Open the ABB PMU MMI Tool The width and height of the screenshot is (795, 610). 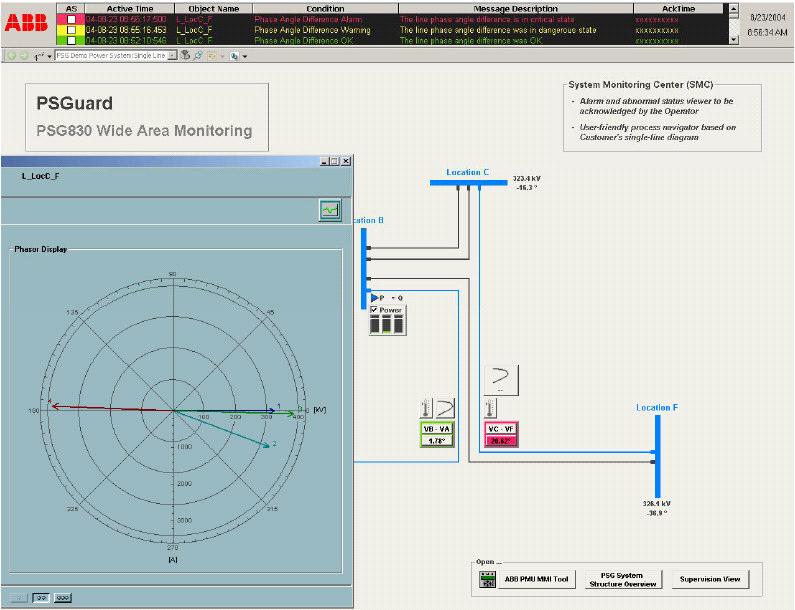coord(536,579)
